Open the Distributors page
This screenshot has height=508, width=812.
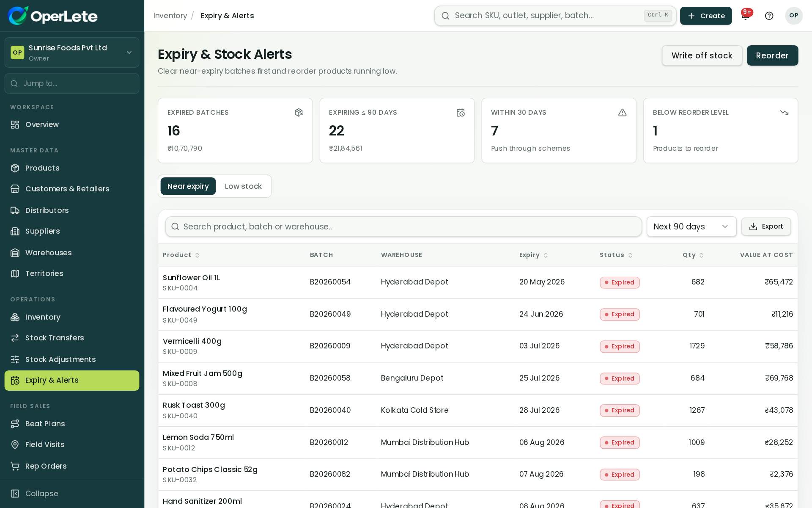pyautogui.click(x=72, y=210)
